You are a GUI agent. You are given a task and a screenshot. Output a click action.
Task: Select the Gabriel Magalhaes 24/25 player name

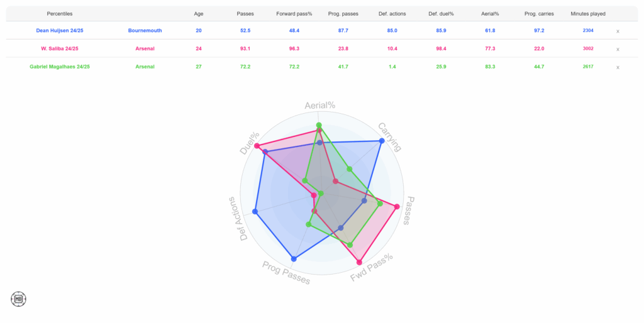pos(60,67)
